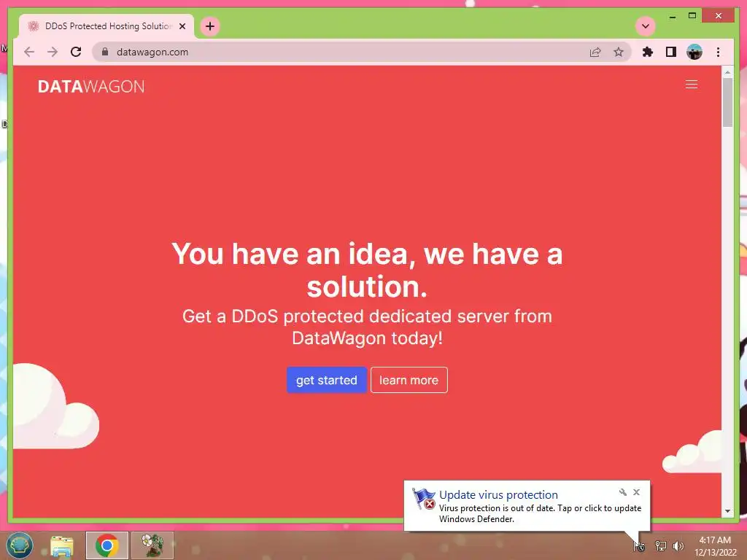Click the scrollbar down arrow

(x=727, y=511)
